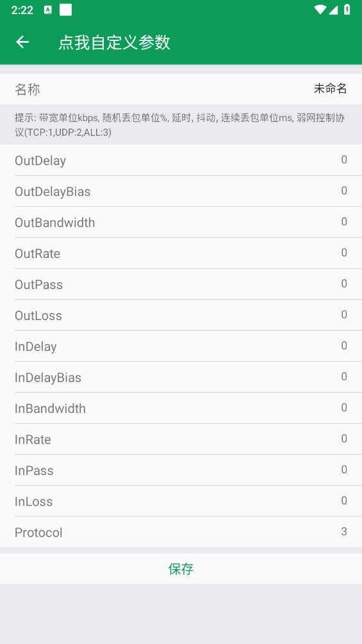Tap the white square notification icon
362x644 pixels.
click(66, 10)
